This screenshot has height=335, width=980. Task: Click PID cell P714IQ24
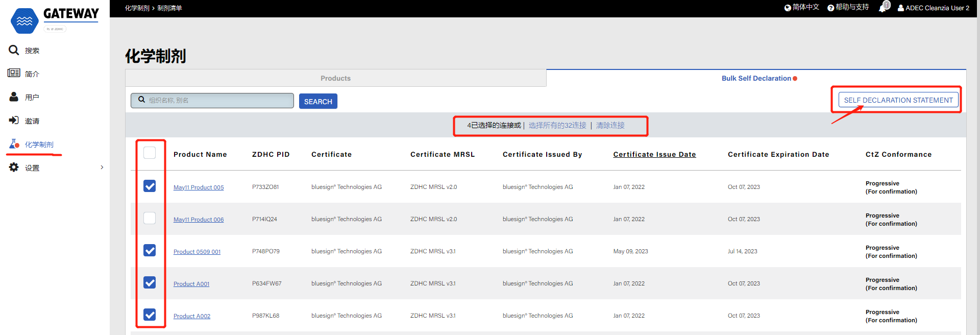pos(264,219)
